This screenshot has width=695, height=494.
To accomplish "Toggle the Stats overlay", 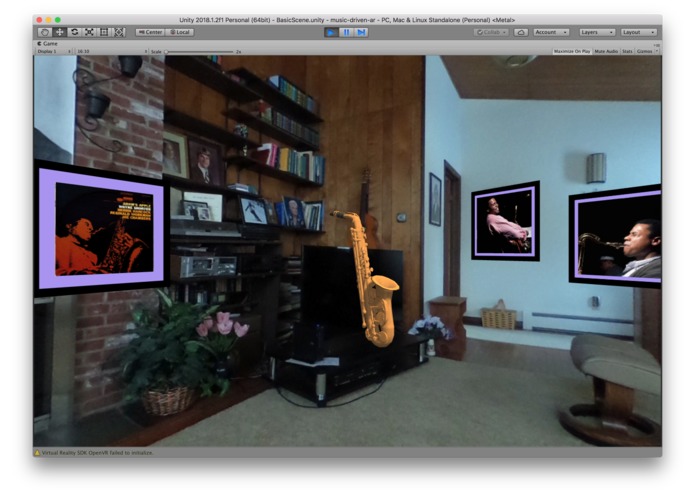I will coord(627,51).
